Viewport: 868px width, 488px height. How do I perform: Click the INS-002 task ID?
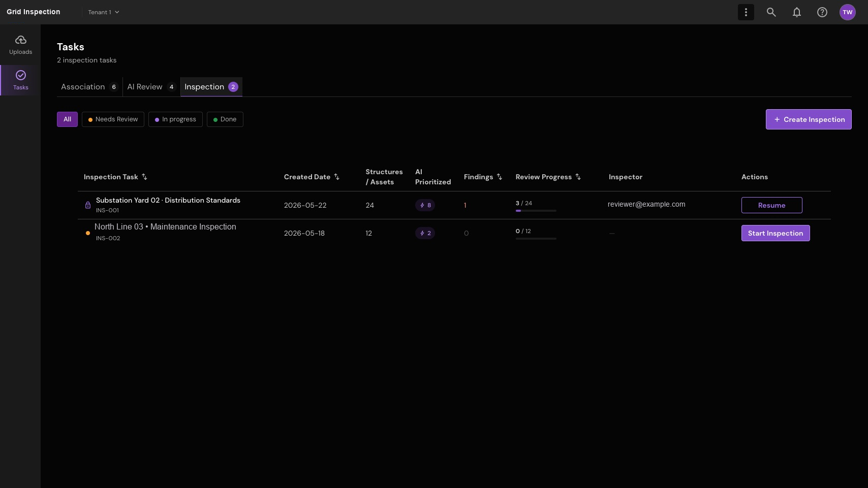pos(108,238)
